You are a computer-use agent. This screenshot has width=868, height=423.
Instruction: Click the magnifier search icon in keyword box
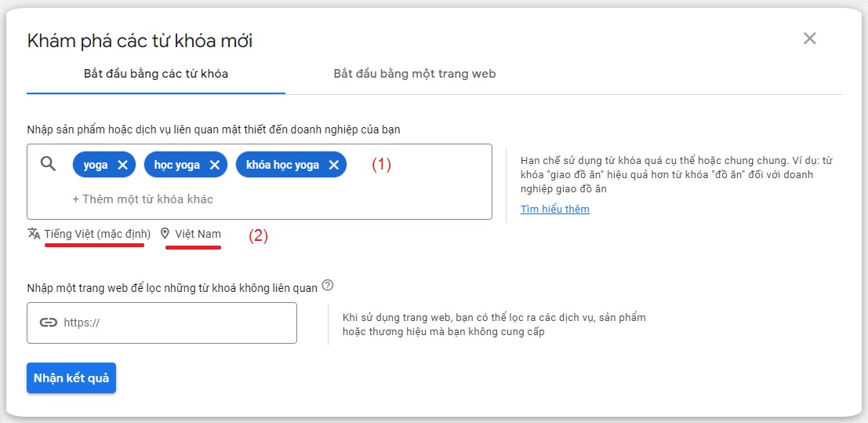(49, 164)
